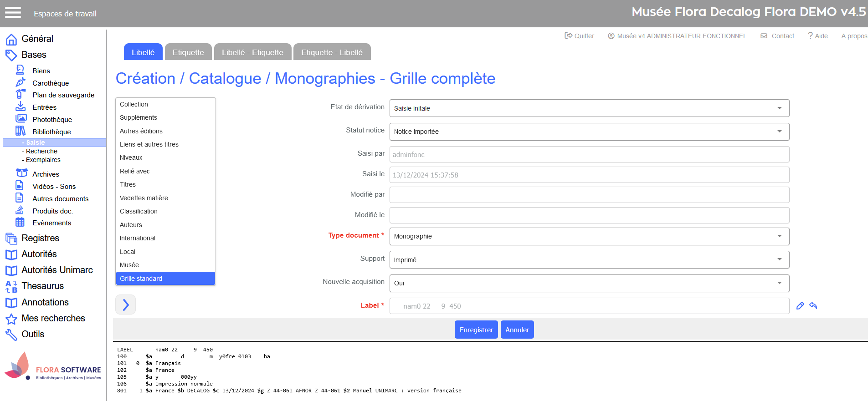The width and height of the screenshot is (868, 401).
Task: Select the Libellé - Etiquette tab
Action: (252, 52)
